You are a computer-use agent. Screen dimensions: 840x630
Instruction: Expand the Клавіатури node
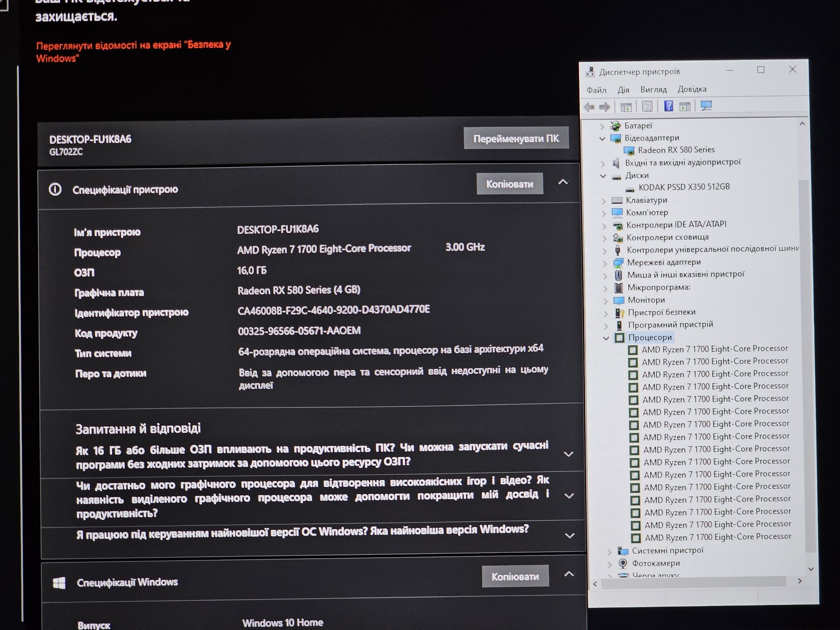click(604, 201)
